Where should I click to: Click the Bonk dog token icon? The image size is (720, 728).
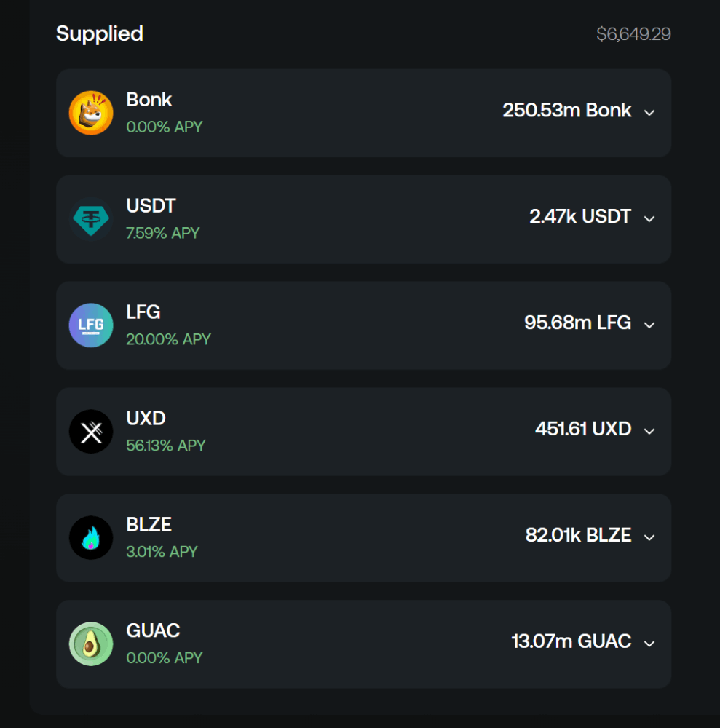[x=91, y=113]
